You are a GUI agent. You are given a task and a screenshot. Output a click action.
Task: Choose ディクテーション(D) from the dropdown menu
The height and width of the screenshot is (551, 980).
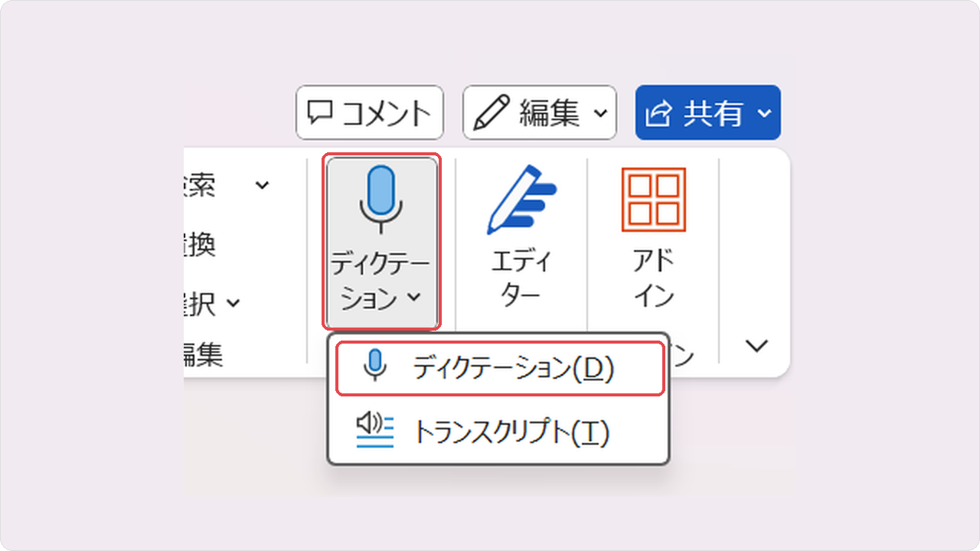(x=499, y=369)
